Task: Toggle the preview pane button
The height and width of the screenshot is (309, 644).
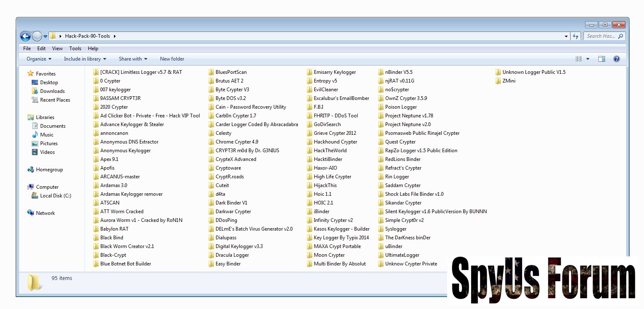Action: tap(601, 59)
